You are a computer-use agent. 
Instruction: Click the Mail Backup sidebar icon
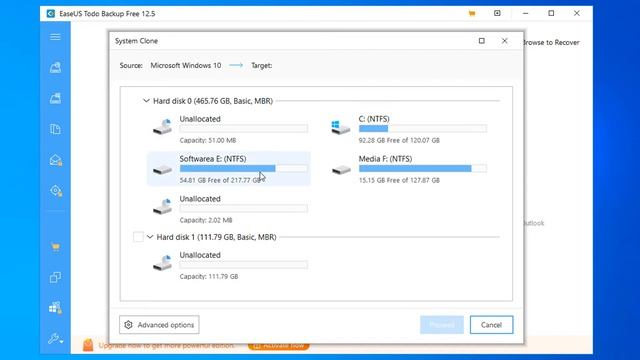56,160
